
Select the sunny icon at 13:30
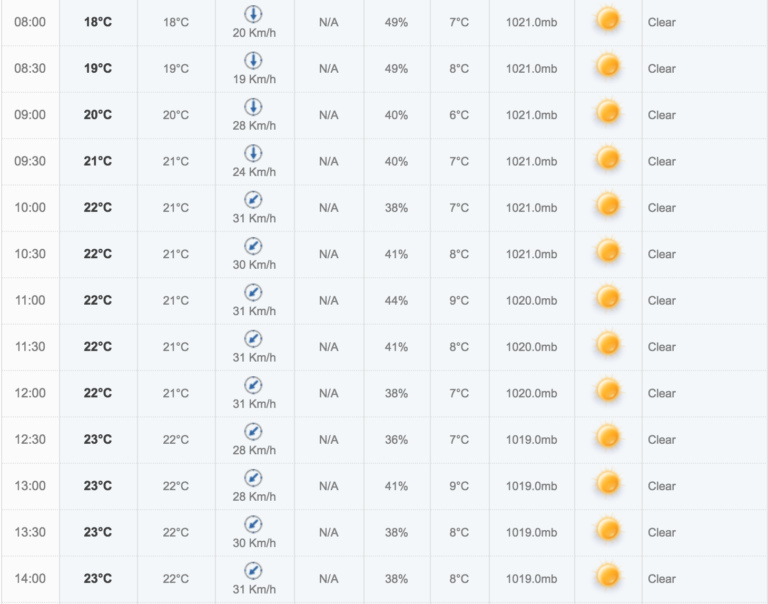tap(608, 530)
